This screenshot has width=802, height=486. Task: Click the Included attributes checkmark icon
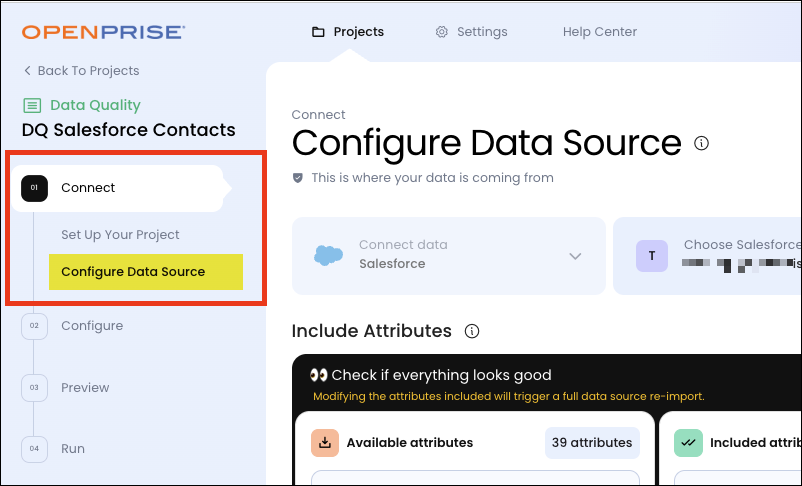[688, 443]
